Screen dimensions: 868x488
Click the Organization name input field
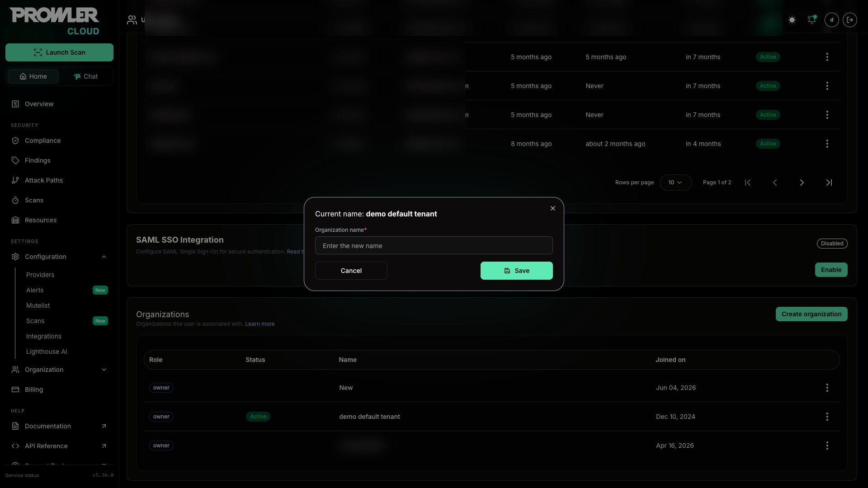click(434, 245)
